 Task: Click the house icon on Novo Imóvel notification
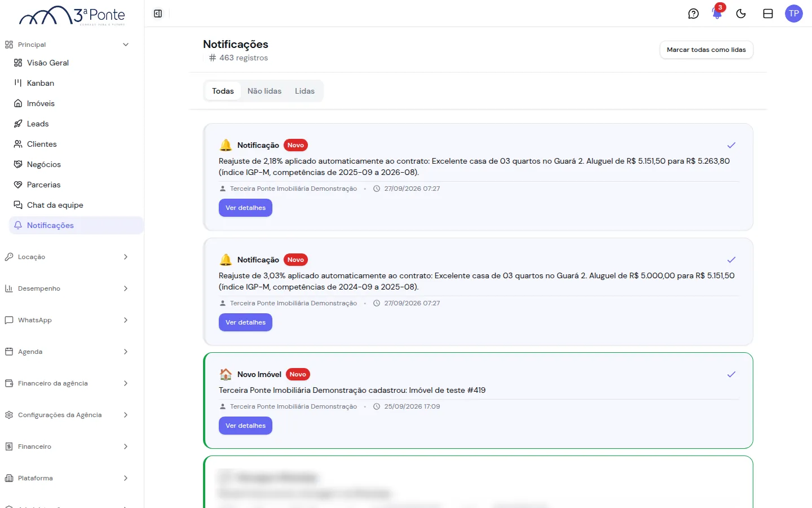[226, 374]
